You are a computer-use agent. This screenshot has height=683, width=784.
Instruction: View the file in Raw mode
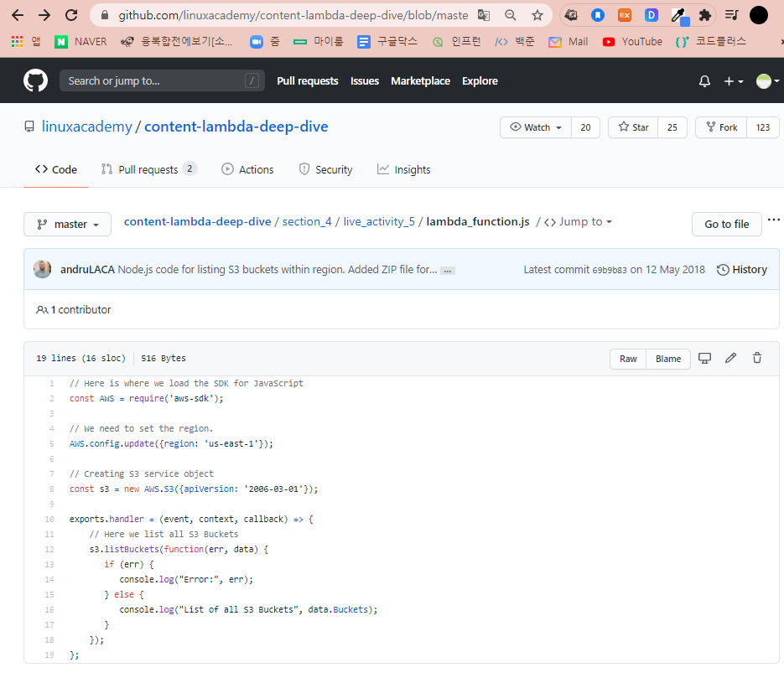(628, 359)
